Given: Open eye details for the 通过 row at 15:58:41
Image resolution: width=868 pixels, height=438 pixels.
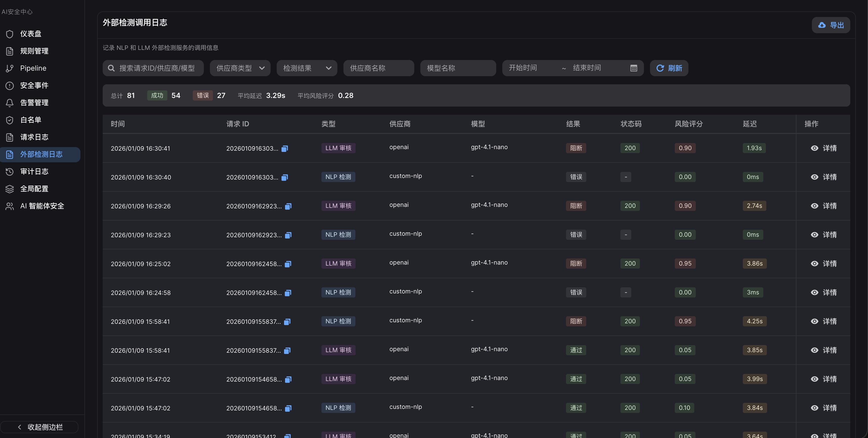Looking at the screenshot, I should [815, 350].
